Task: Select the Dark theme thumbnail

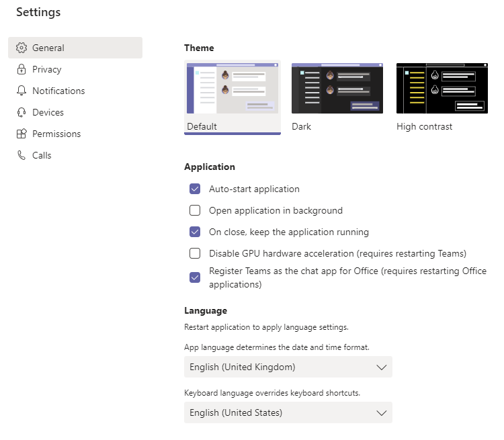Action: (337, 89)
